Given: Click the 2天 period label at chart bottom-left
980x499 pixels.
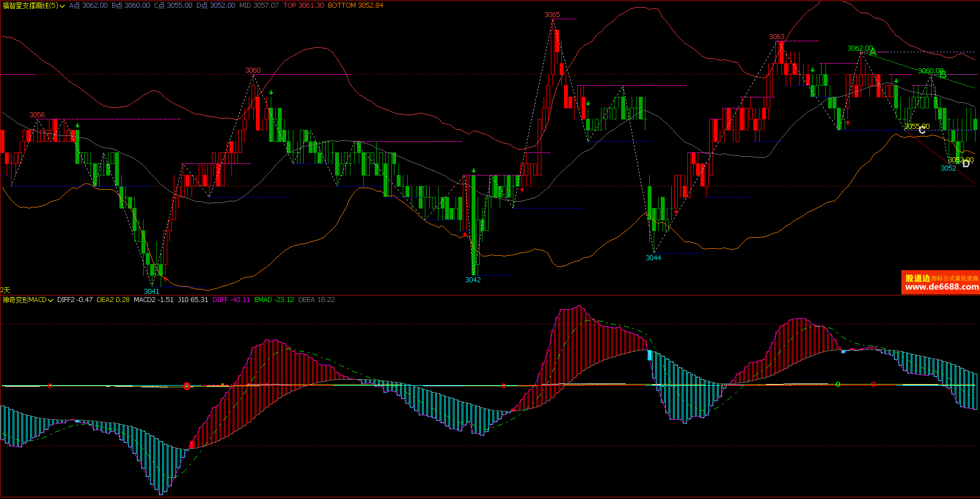Looking at the screenshot, I should click(x=6, y=290).
